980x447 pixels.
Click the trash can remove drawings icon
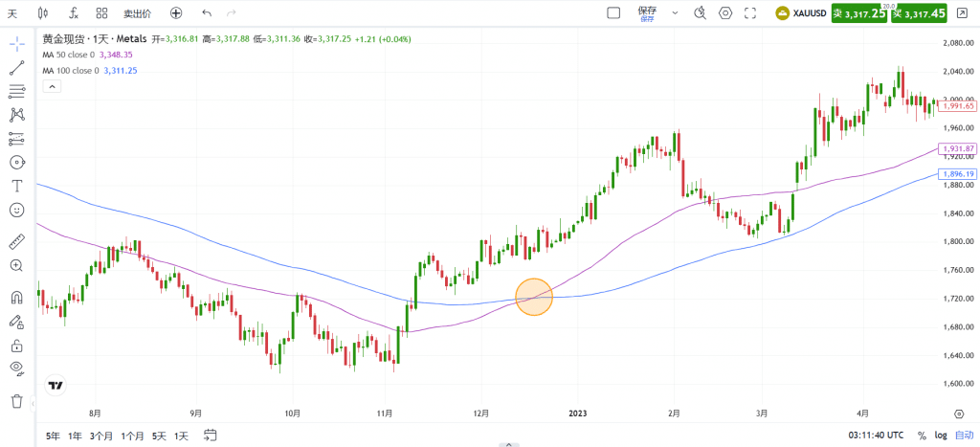pos(17,401)
